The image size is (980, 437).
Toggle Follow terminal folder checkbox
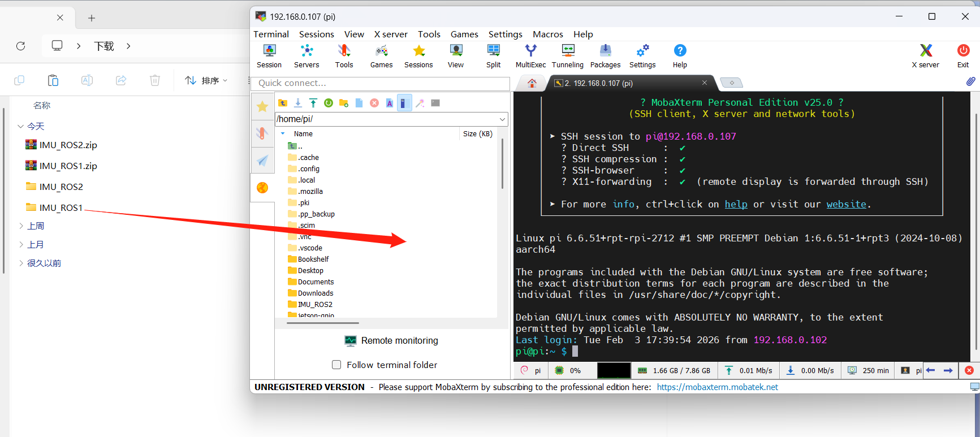click(336, 365)
